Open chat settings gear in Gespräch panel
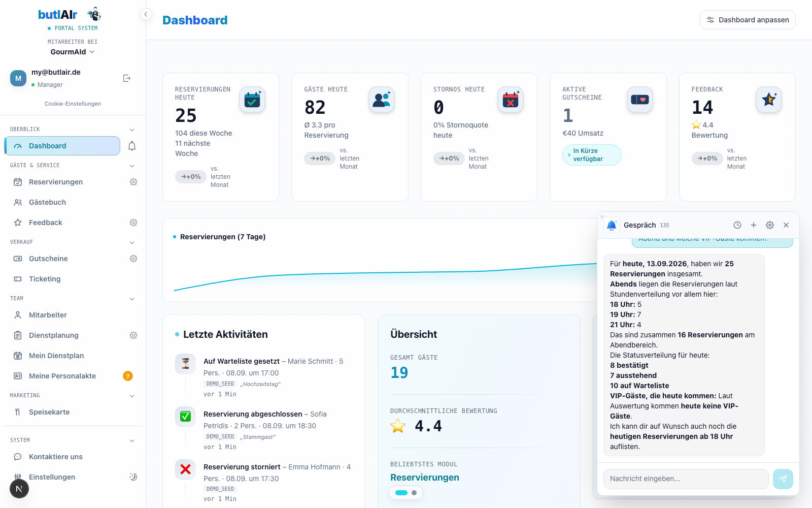The width and height of the screenshot is (812, 508). (770, 225)
